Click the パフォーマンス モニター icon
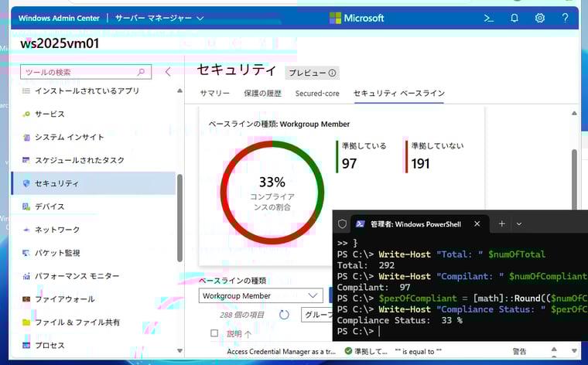This screenshot has width=588, height=365. coord(26,276)
